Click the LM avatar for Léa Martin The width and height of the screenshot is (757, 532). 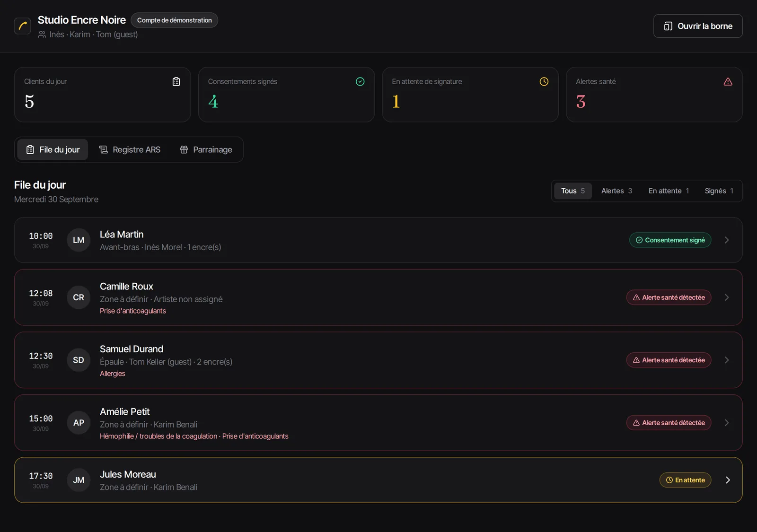[79, 240]
